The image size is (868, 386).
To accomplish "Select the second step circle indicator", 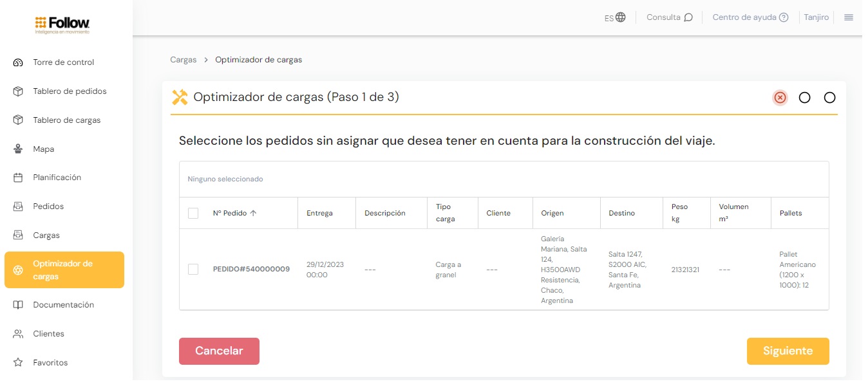I will pyautogui.click(x=804, y=98).
